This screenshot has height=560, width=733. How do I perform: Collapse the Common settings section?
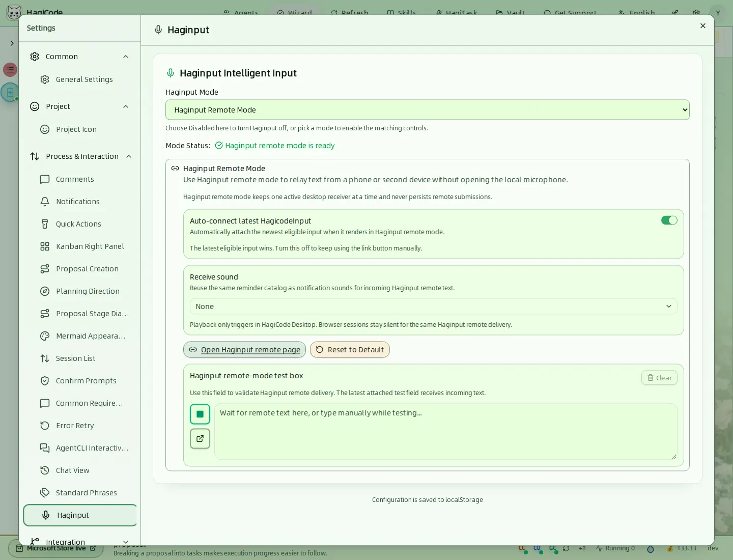click(x=80, y=57)
